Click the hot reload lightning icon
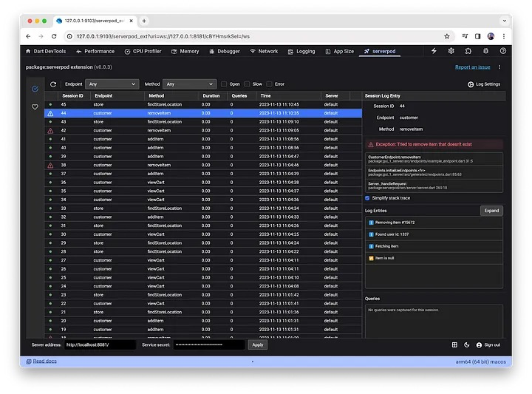 (x=434, y=51)
